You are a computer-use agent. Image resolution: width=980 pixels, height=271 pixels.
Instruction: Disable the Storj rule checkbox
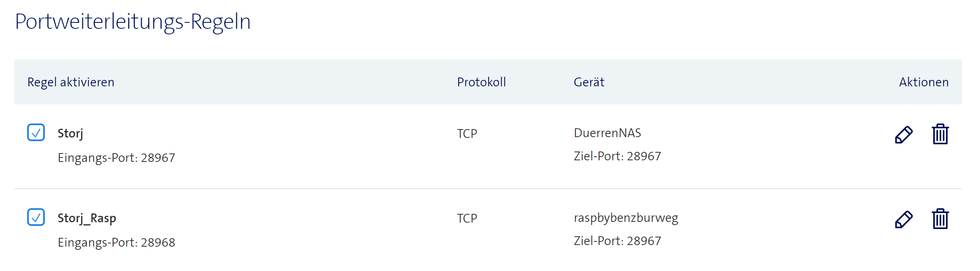tap(36, 132)
